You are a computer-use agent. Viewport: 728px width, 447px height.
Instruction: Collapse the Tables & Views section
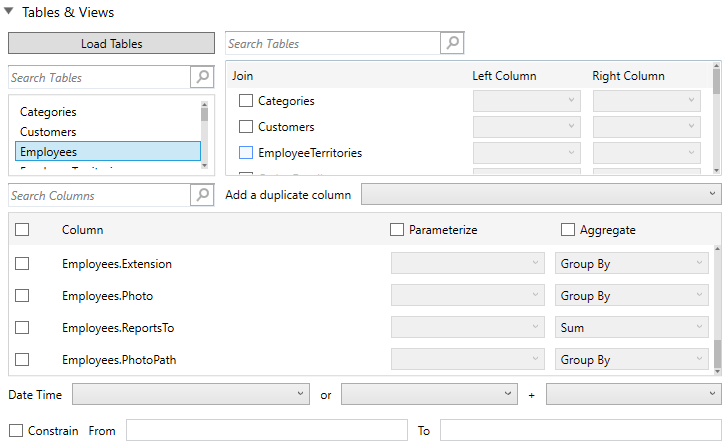[11, 13]
